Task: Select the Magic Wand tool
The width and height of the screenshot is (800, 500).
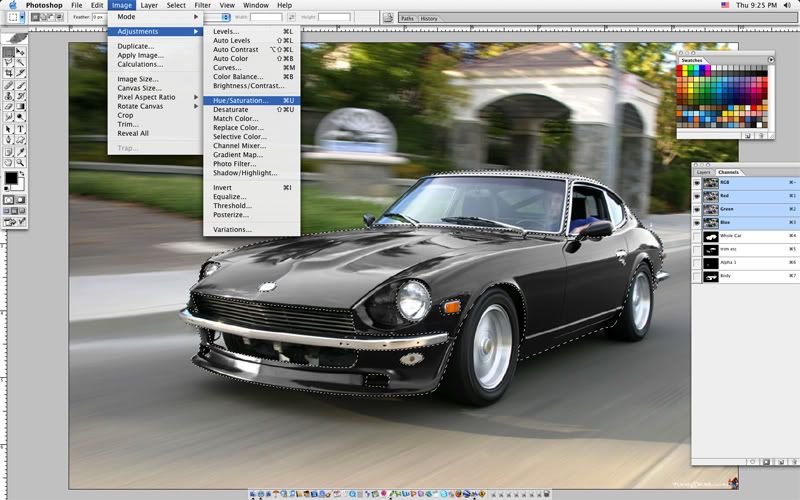Action: coord(22,61)
